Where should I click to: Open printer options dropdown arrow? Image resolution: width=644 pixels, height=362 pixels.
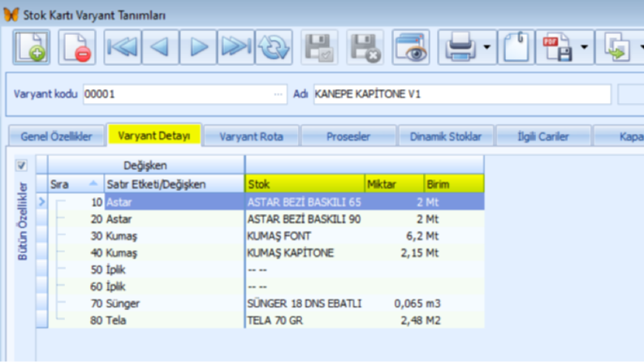487,47
